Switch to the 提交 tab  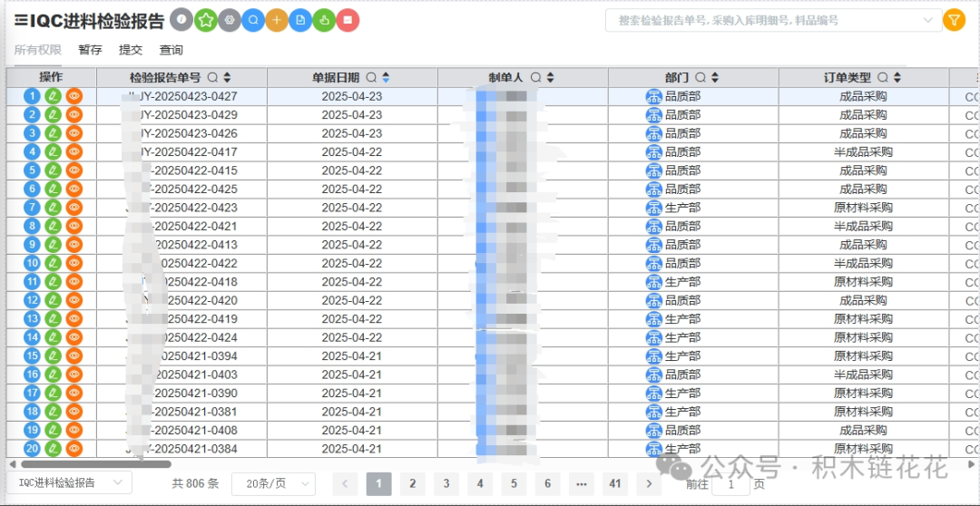pyautogui.click(x=131, y=50)
